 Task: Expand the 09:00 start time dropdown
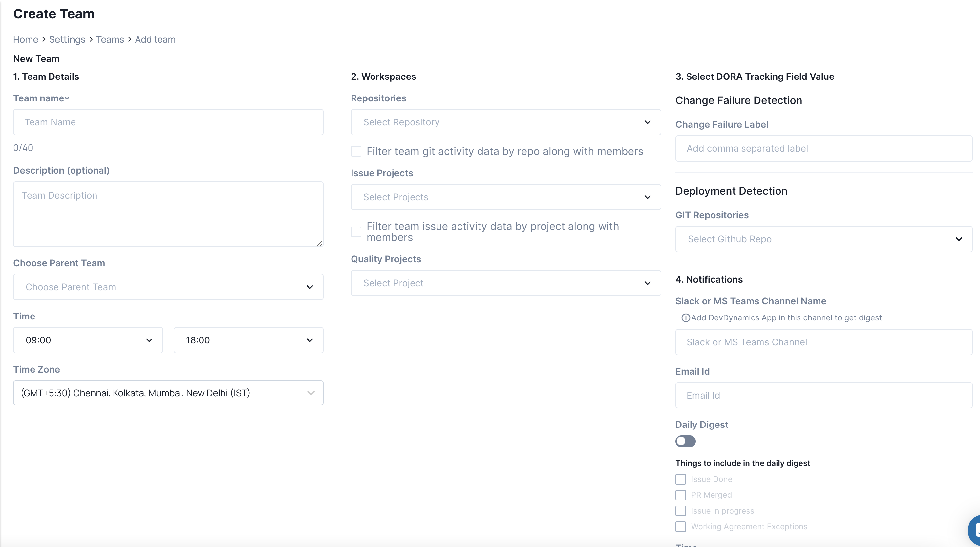tap(88, 340)
